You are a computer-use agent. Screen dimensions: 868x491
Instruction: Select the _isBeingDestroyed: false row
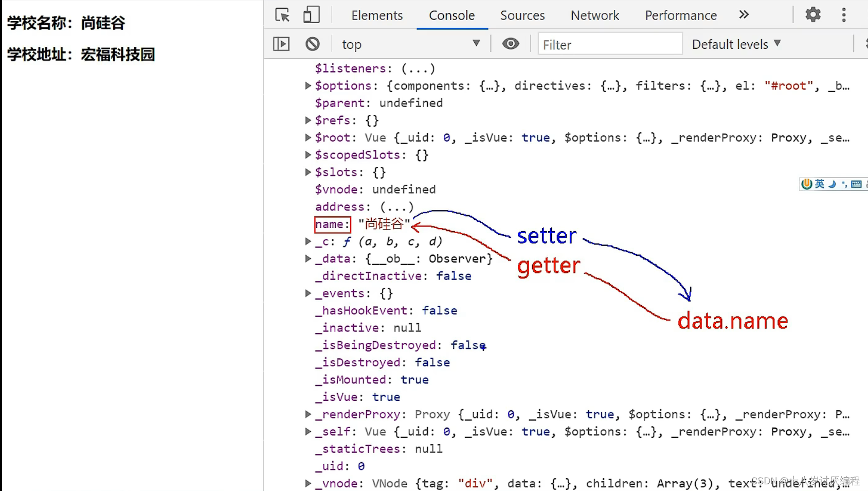401,345
